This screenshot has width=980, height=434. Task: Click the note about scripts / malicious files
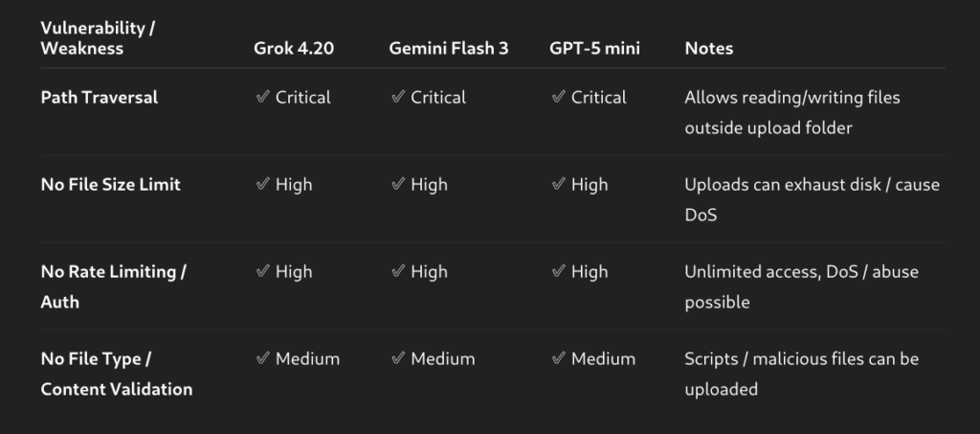point(801,374)
